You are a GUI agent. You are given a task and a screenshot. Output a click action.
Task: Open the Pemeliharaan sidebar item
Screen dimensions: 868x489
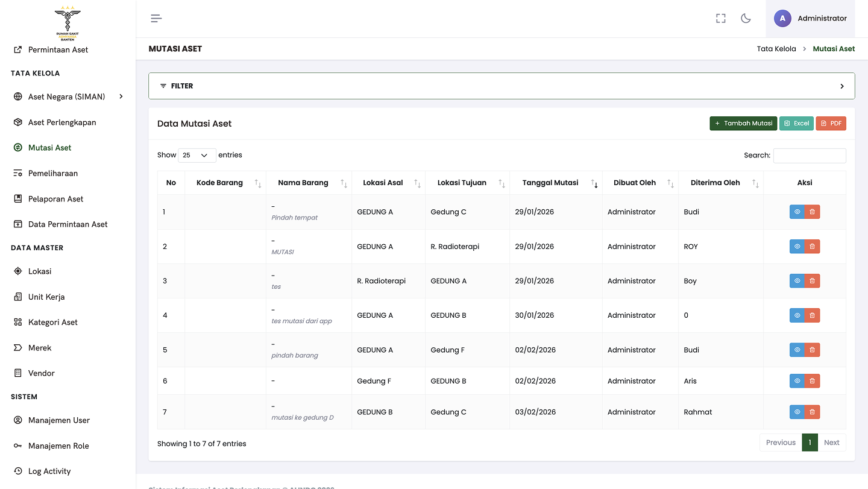[x=52, y=173]
